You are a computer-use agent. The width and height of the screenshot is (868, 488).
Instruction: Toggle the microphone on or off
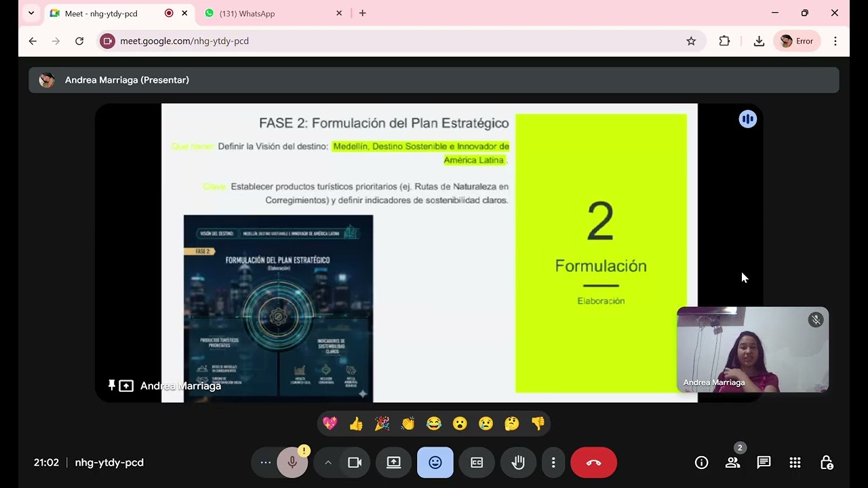click(292, 462)
